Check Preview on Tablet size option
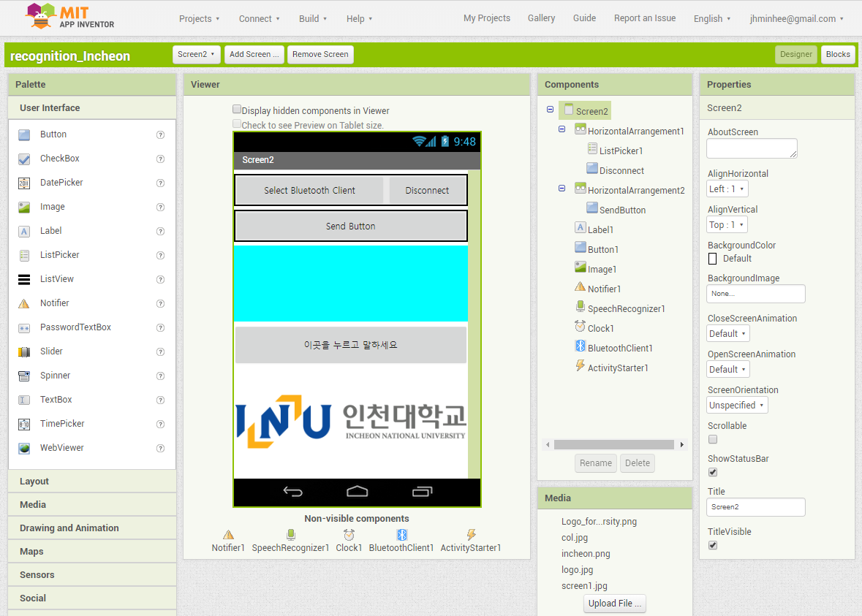The image size is (862, 616). coord(238,124)
